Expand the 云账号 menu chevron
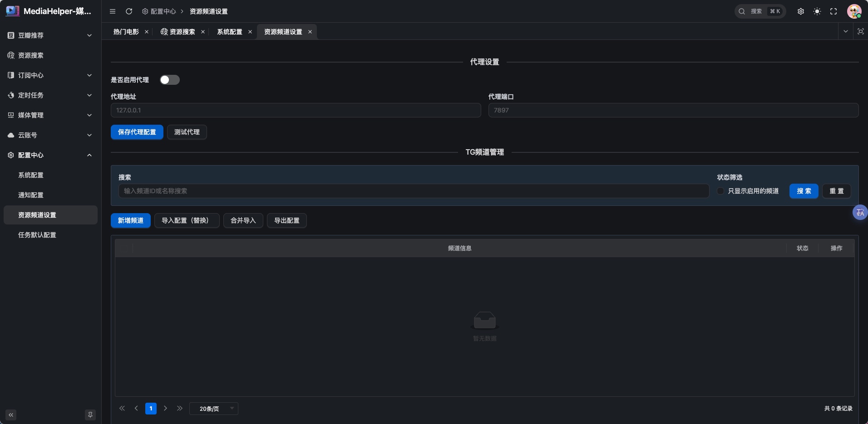This screenshot has height=424, width=868. click(89, 135)
